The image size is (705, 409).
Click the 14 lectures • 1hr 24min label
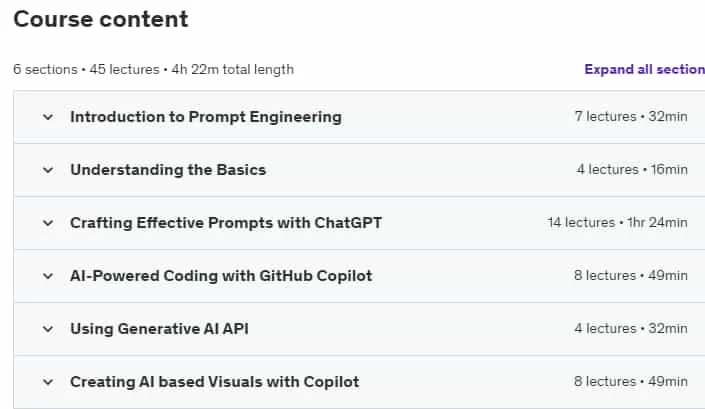(x=617, y=222)
